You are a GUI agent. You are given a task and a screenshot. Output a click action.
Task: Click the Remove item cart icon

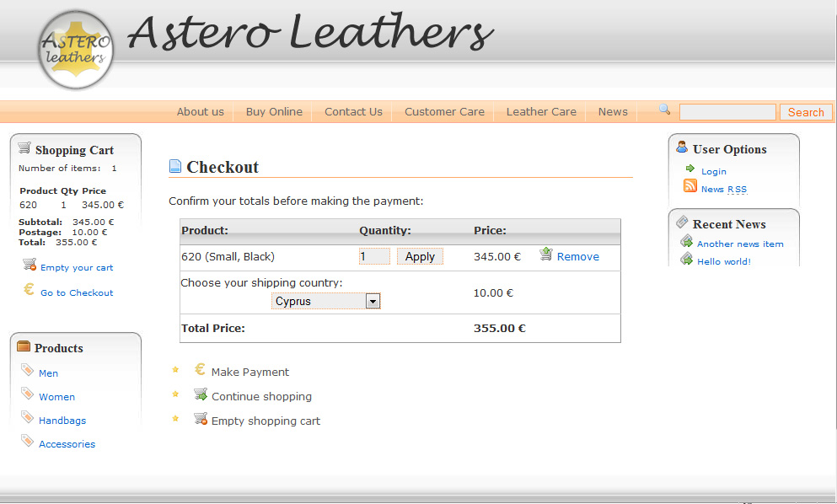[545, 255]
